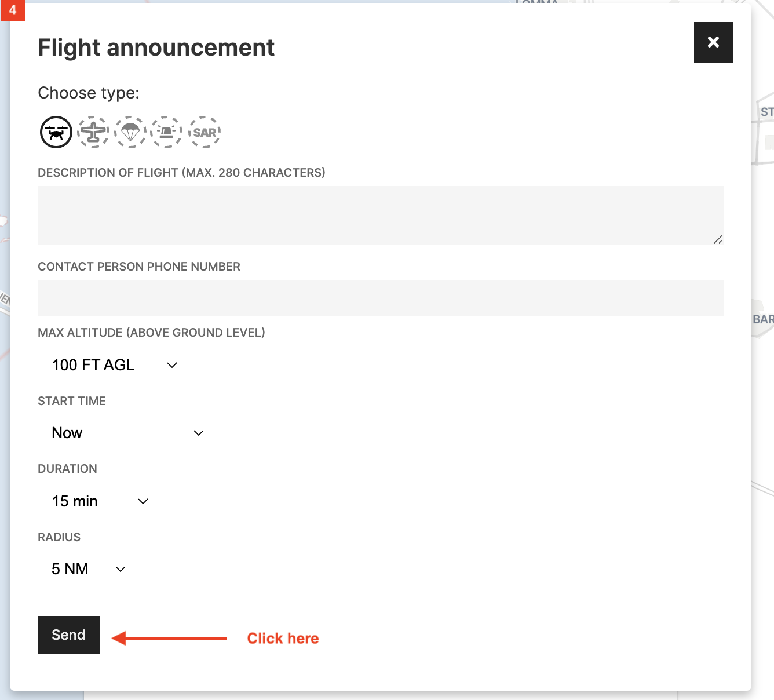The height and width of the screenshot is (700, 774).
Task: Click the BAR map label behind dialog
Action: (763, 319)
